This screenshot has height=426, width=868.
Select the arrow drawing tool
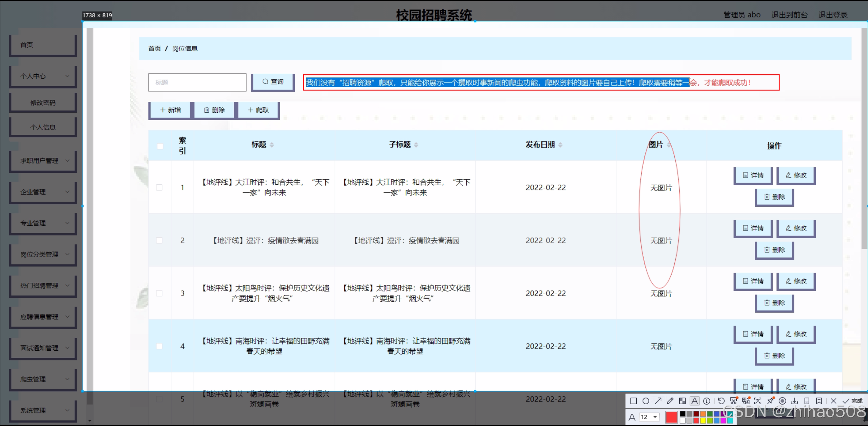pos(658,401)
